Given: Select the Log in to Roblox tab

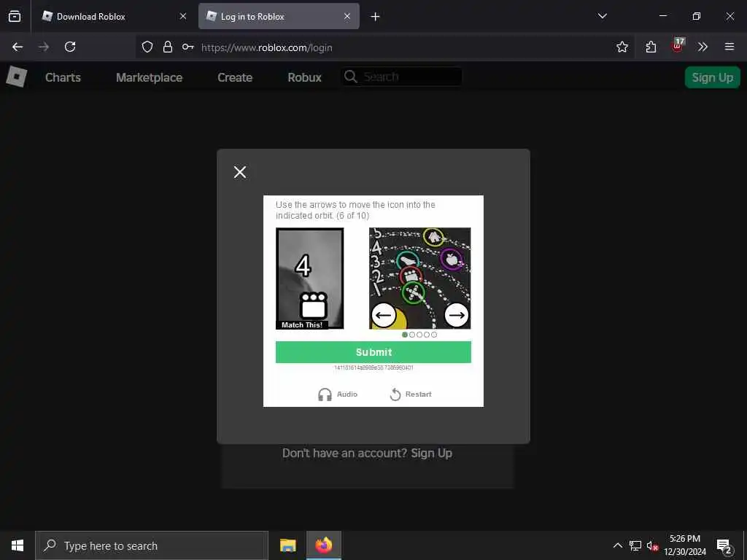Looking at the screenshot, I should coord(279,16).
